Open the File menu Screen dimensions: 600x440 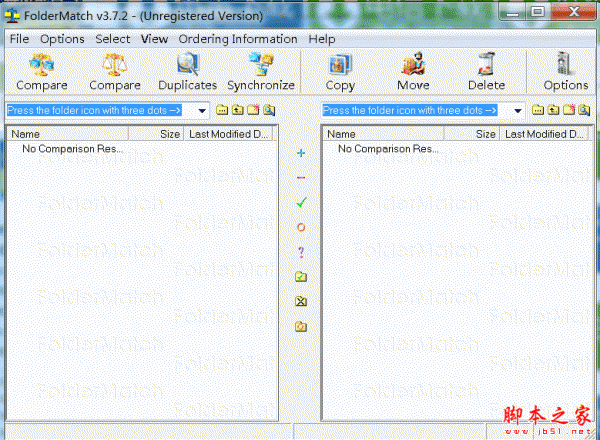point(19,39)
